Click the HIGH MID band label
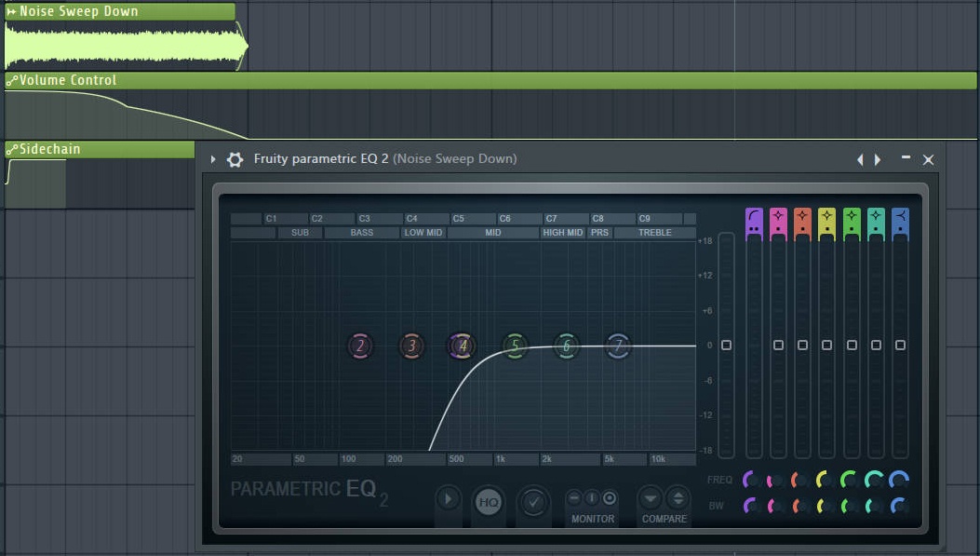 pyautogui.click(x=562, y=233)
